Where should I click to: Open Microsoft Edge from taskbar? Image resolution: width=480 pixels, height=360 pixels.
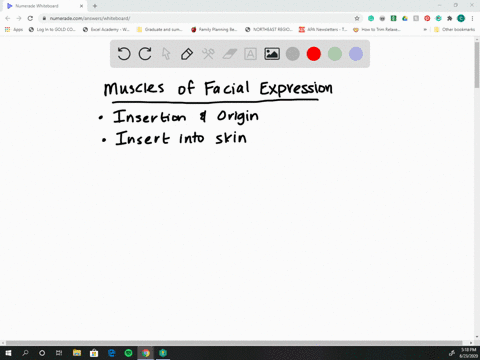[x=111, y=353]
